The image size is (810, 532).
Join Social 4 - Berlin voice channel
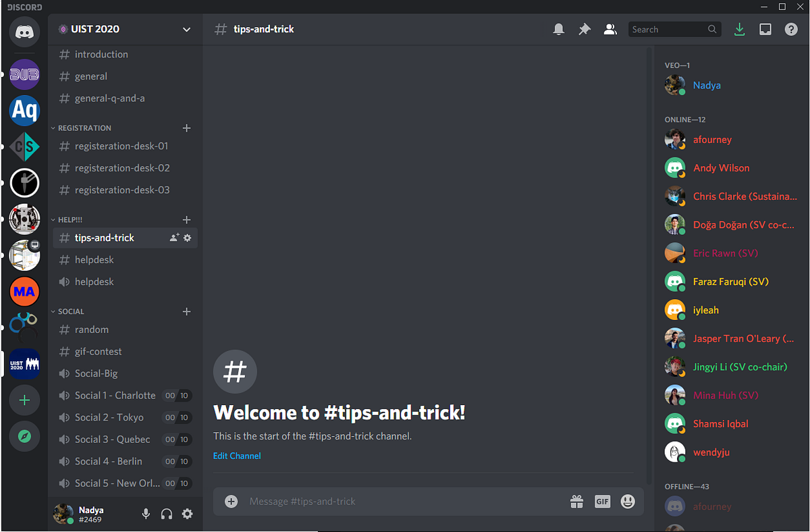pyautogui.click(x=125, y=461)
